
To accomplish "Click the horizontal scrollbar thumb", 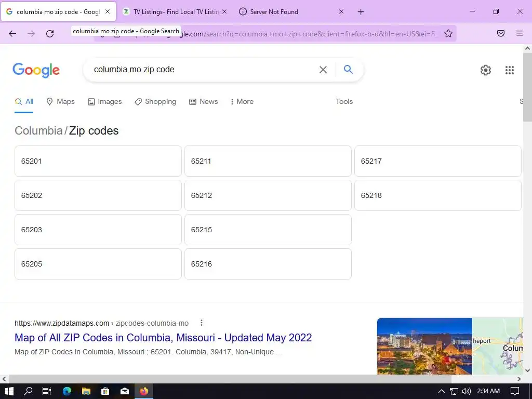I will click(x=230, y=379).
